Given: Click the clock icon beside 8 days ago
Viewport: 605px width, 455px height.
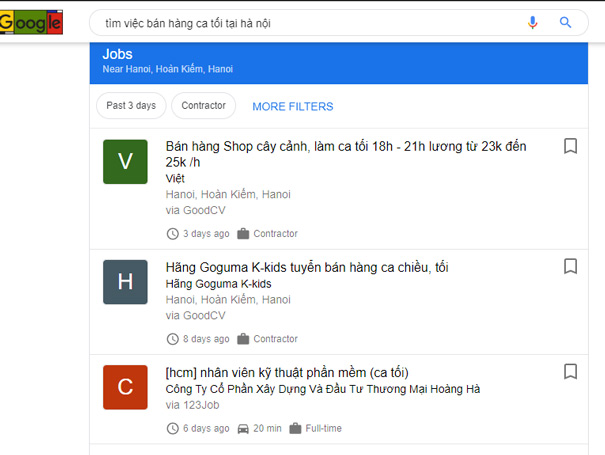Looking at the screenshot, I should tap(172, 339).
